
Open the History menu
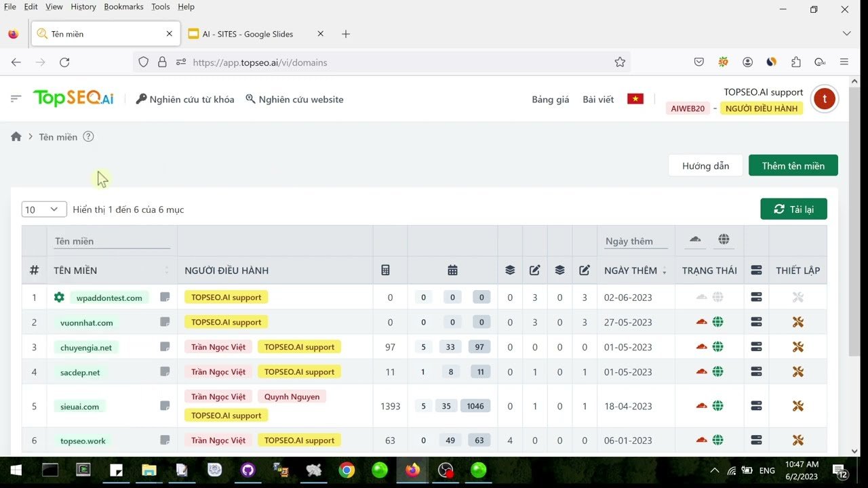pyautogui.click(x=83, y=7)
